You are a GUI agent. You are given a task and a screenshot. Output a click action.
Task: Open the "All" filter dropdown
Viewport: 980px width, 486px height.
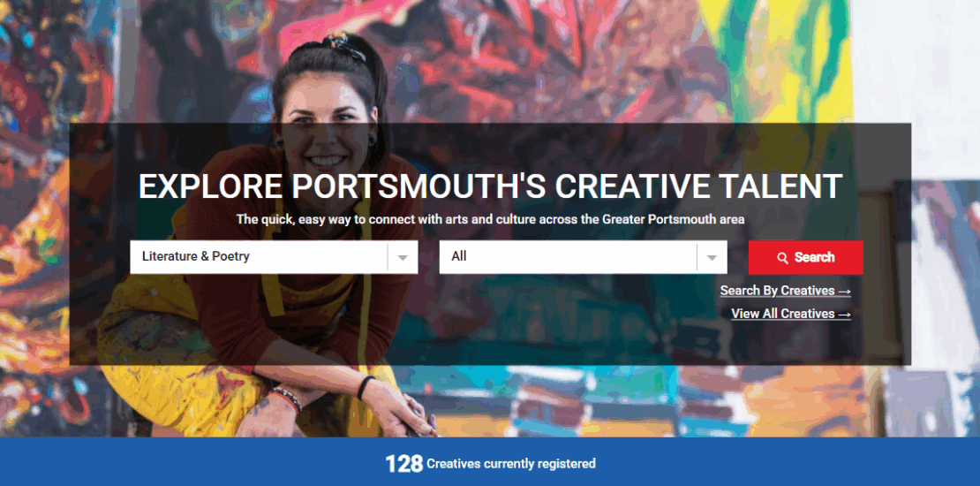coord(583,257)
